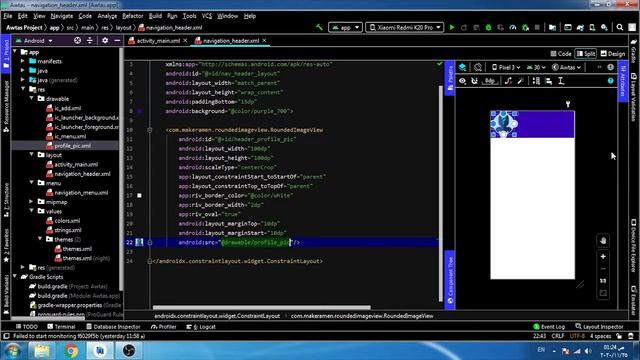The width and height of the screenshot is (640, 360).
Task: Open Windows Start button
Action: pos(12,351)
